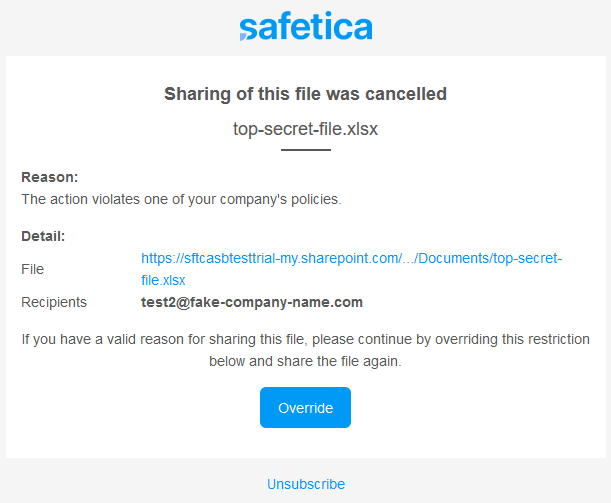611x503 pixels.
Task: Click the "File" row label
Action: (32, 269)
